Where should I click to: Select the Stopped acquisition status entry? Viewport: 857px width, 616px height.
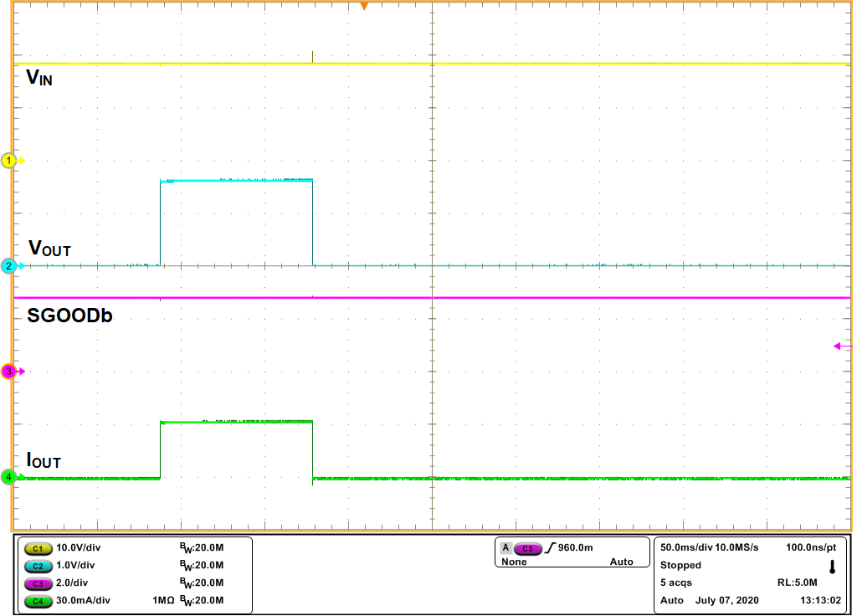(x=681, y=566)
